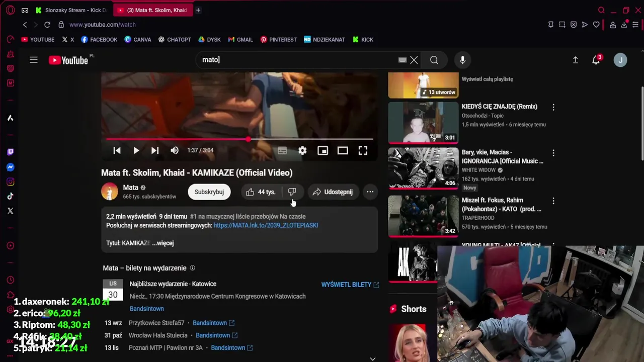The image size is (644, 362).
Task: Open a new browser tab with plus
Action: (x=198, y=10)
